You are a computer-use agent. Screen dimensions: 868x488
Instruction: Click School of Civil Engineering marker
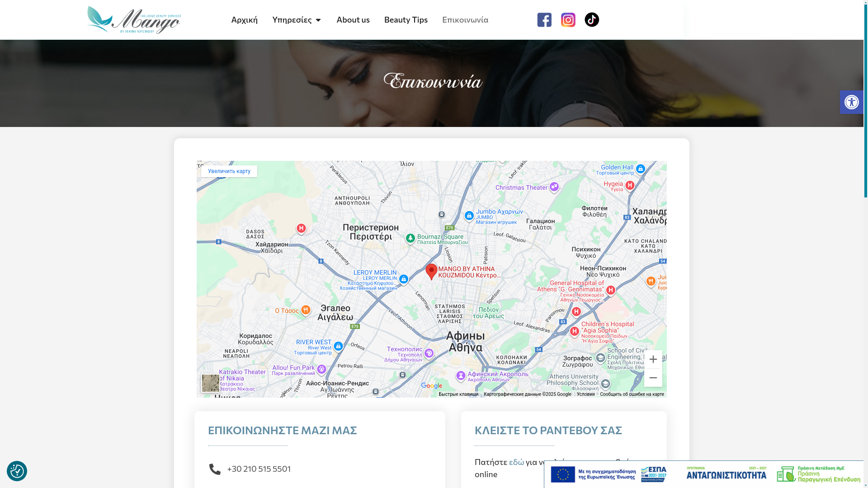[x=600, y=358]
